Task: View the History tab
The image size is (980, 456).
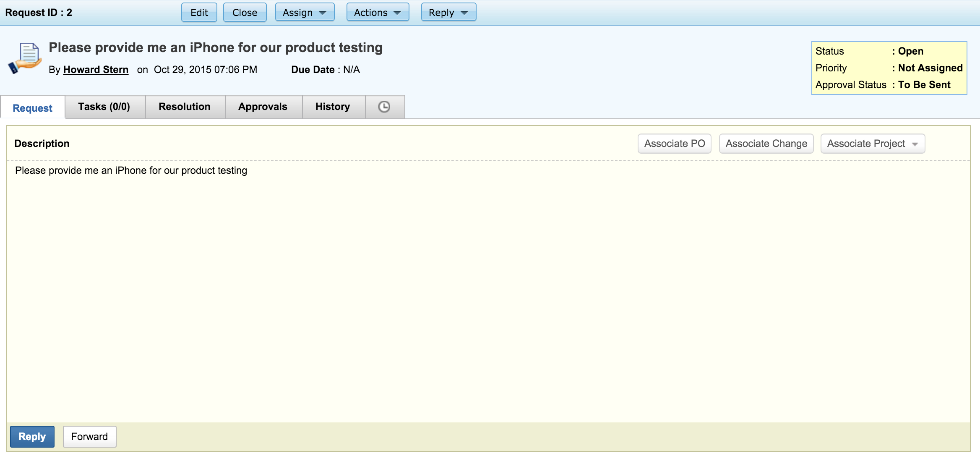Action: click(x=333, y=107)
